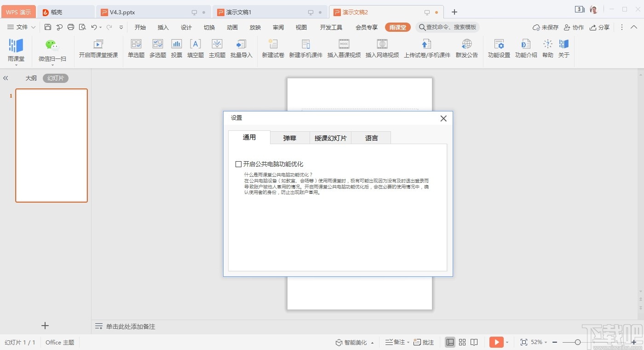Open the 插入 ribbon tab
The height and width of the screenshot is (350, 644).
point(163,27)
